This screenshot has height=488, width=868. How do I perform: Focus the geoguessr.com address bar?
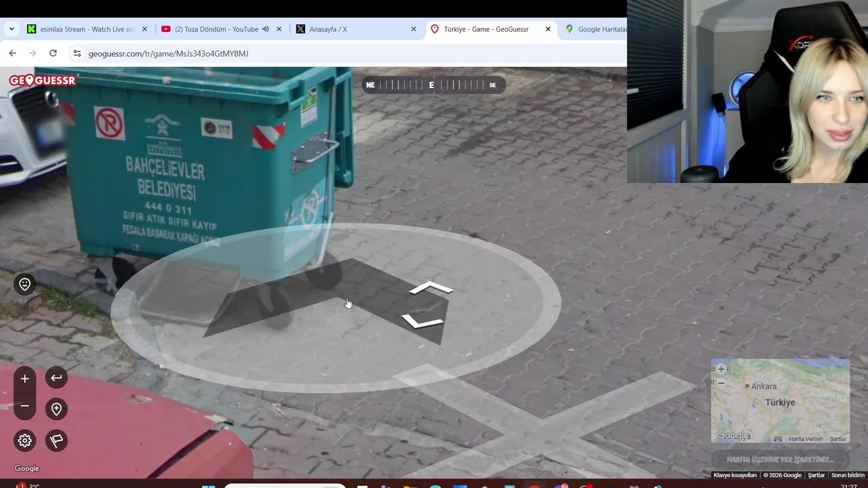349,54
